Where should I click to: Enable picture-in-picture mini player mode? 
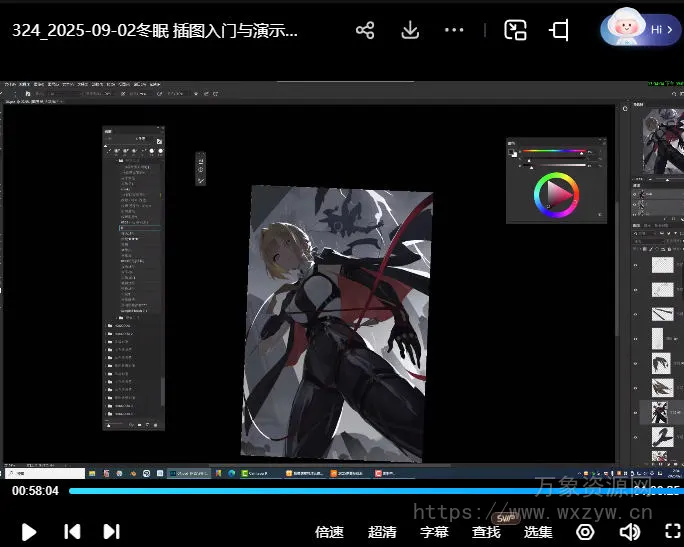515,30
